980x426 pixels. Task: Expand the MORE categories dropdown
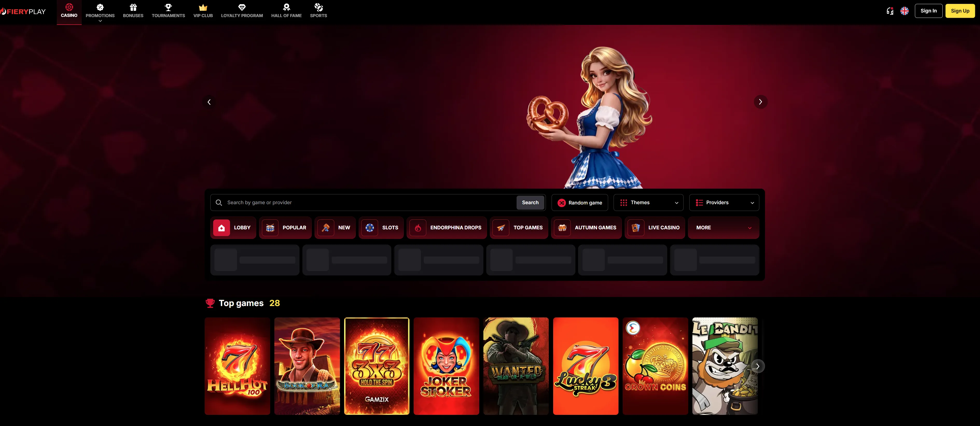724,228
